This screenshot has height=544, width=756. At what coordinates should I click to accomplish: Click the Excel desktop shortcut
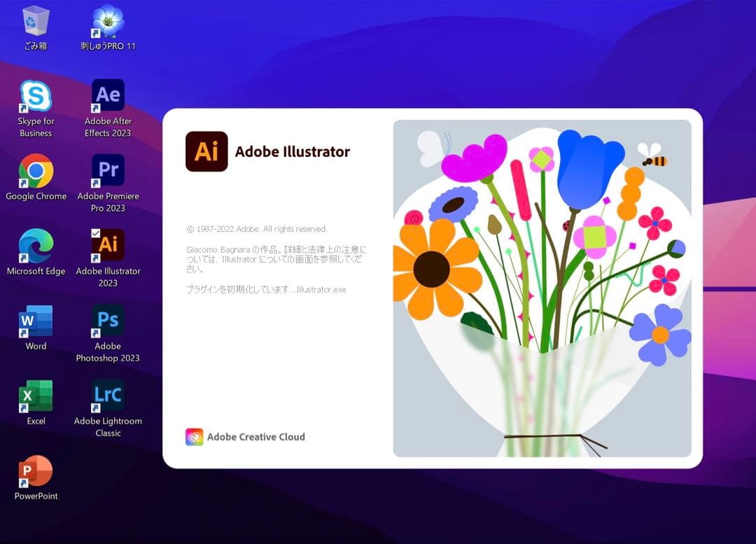tap(36, 396)
